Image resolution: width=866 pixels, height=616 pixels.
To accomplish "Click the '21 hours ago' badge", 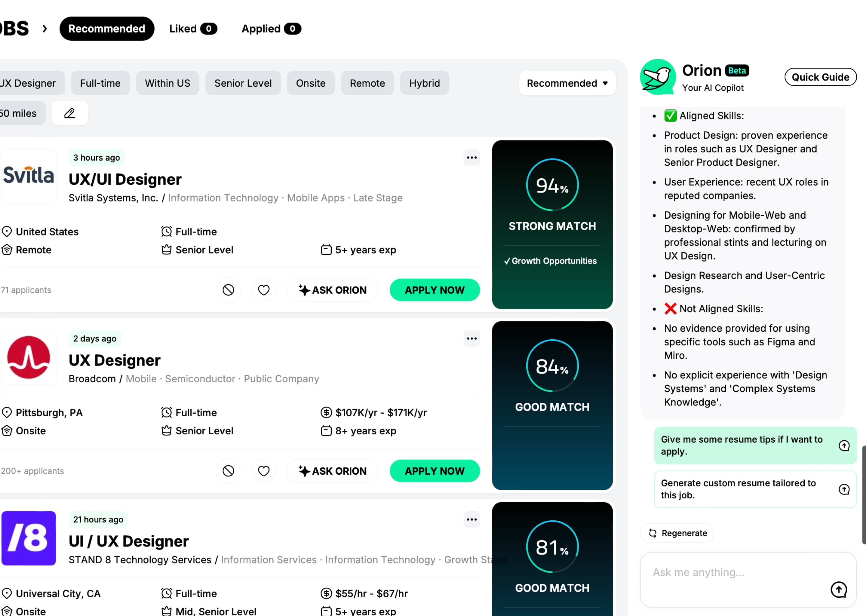I will [x=98, y=519].
